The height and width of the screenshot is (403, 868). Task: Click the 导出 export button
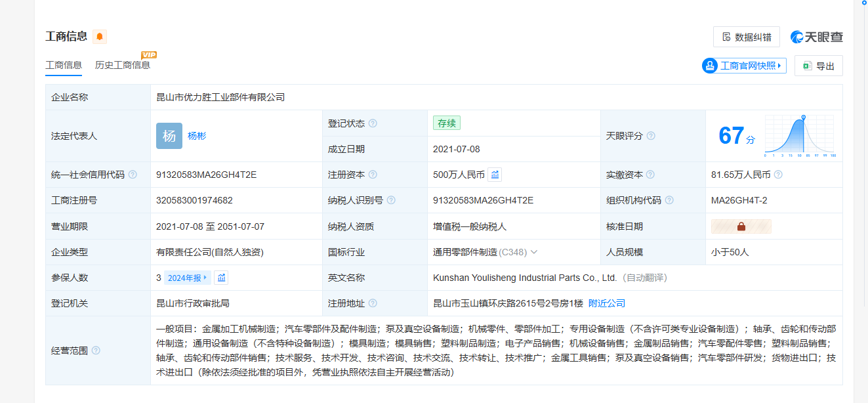point(819,66)
